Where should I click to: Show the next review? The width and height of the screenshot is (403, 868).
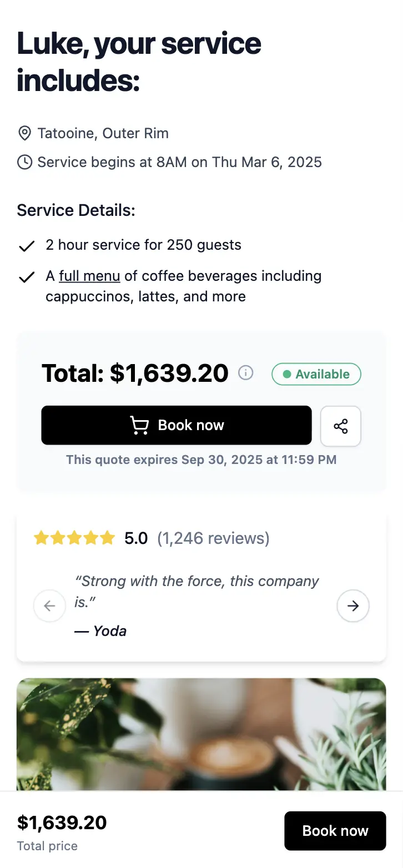[353, 605]
